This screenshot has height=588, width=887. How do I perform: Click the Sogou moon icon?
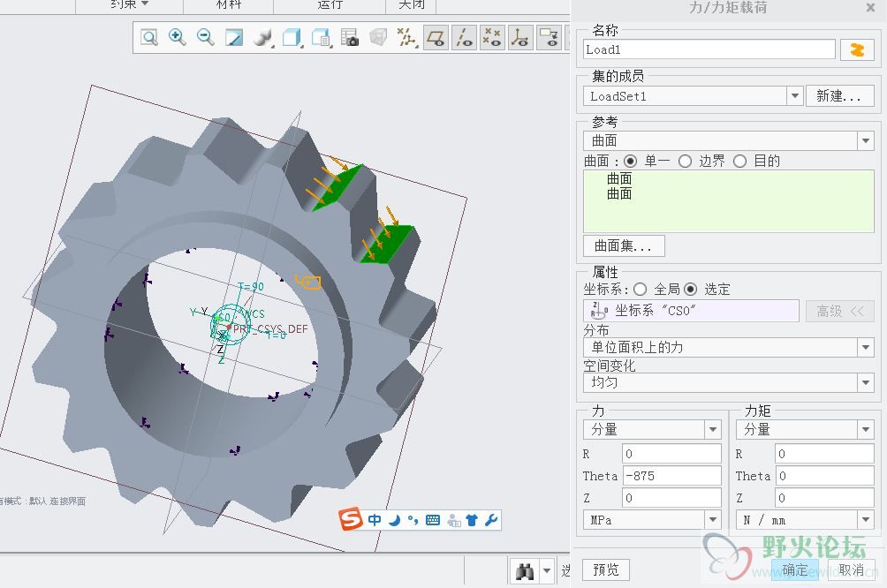click(x=394, y=520)
